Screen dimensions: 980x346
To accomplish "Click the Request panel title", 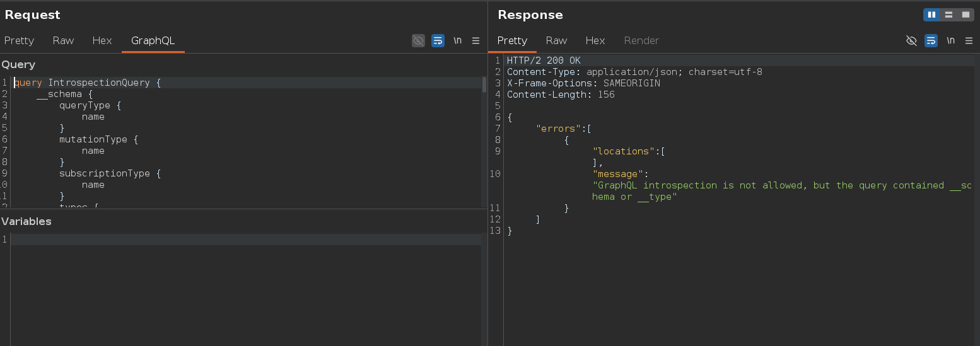I will pyautogui.click(x=33, y=14).
